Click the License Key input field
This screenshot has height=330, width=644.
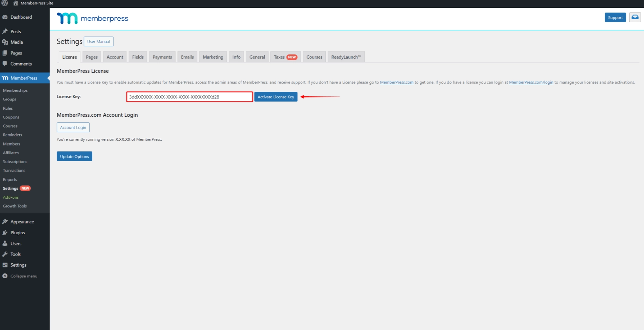click(x=189, y=97)
